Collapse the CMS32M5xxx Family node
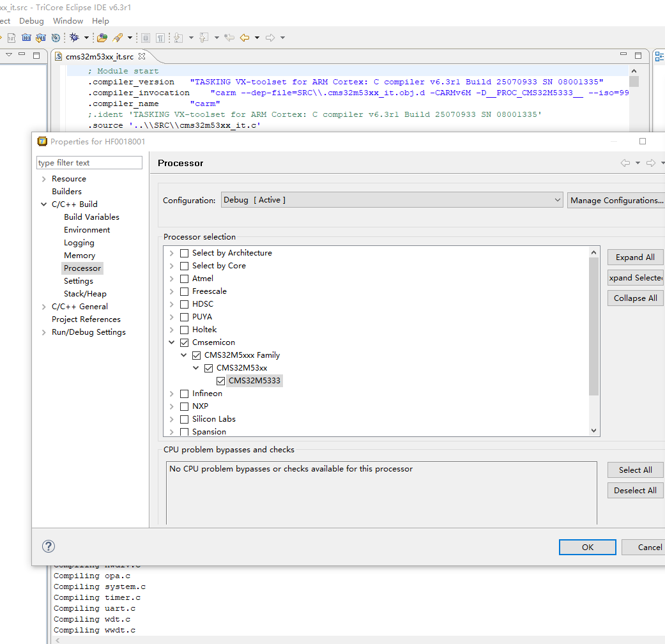 [183, 355]
